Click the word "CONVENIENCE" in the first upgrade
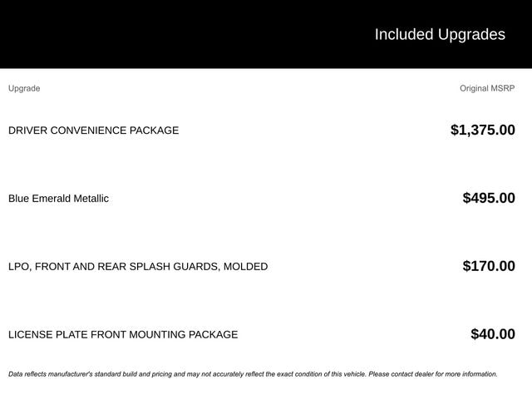The width and height of the screenshot is (532, 399). [87, 131]
